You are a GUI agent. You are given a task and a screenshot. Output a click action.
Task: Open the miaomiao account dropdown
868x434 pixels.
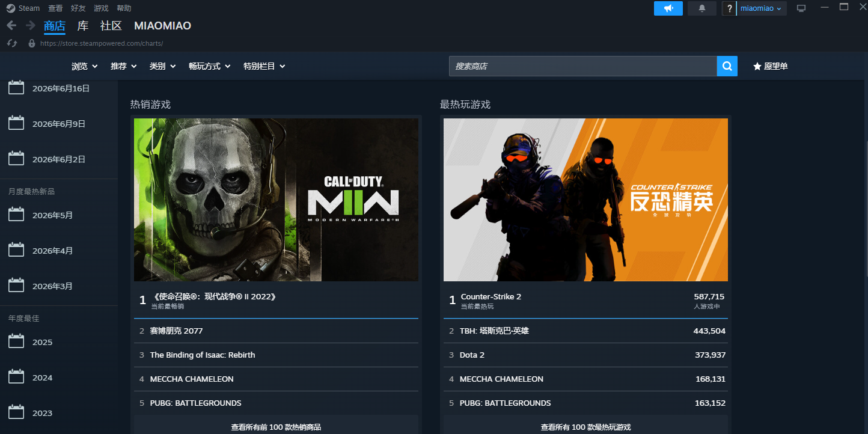761,8
